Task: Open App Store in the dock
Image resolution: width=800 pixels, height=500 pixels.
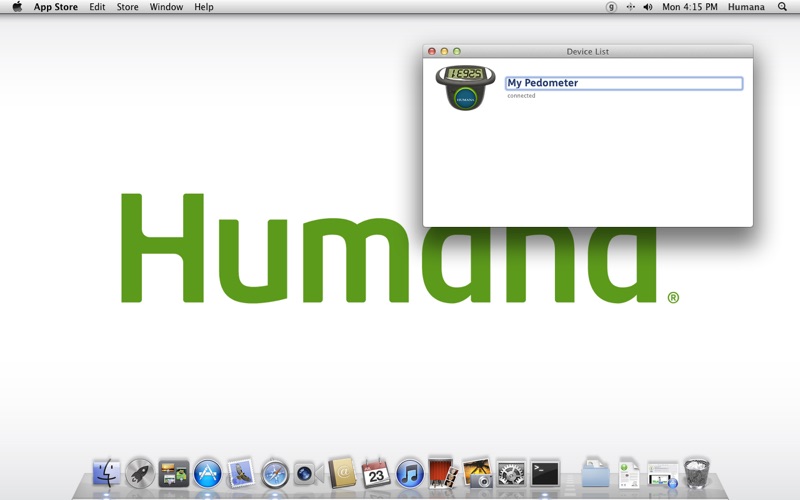Action: click(208, 473)
